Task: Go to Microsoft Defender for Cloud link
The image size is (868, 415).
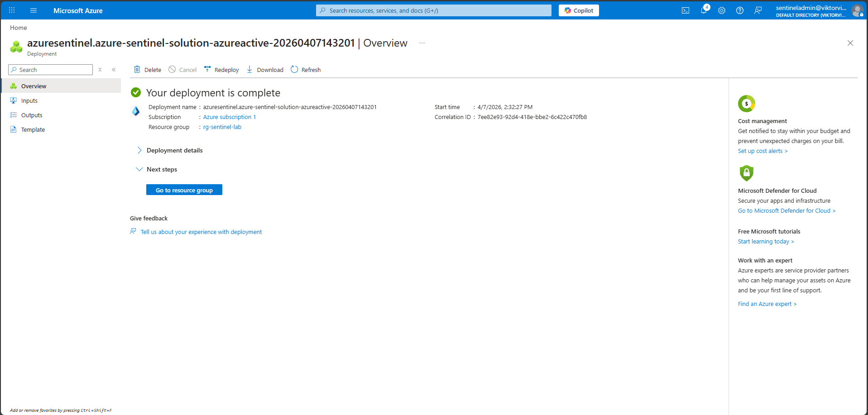Action: pos(787,210)
